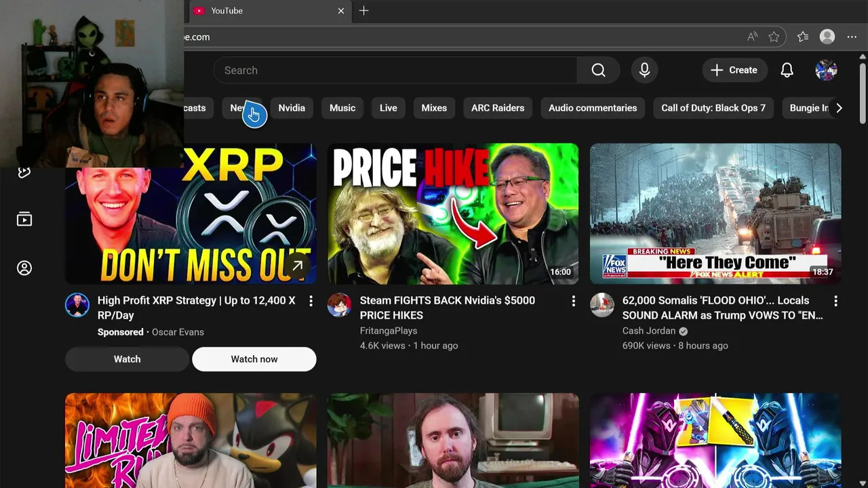Viewport: 868px width, 488px height.
Task: Open the Fox News 'Here They Come' thumbnail
Action: (x=715, y=213)
